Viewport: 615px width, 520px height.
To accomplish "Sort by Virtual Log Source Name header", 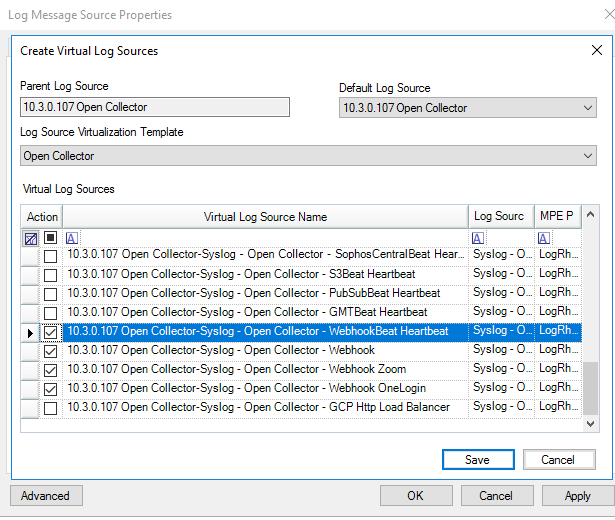I will tap(265, 216).
